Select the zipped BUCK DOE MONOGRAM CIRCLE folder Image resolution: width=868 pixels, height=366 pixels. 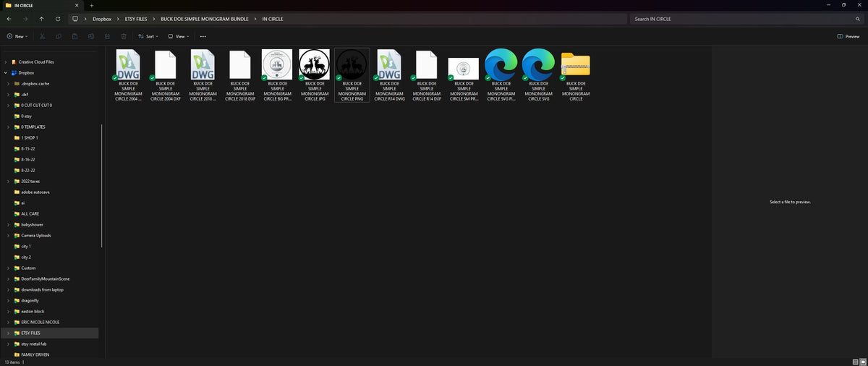tap(576, 75)
